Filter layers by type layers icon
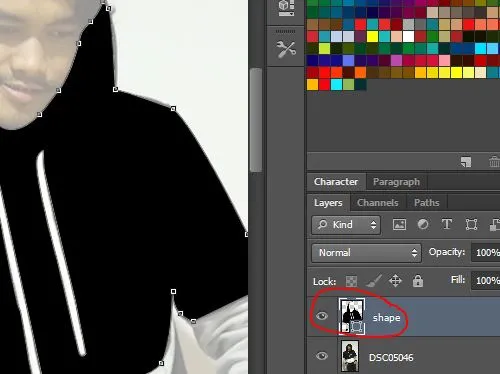Image resolution: width=500 pixels, height=374 pixels. point(447,224)
